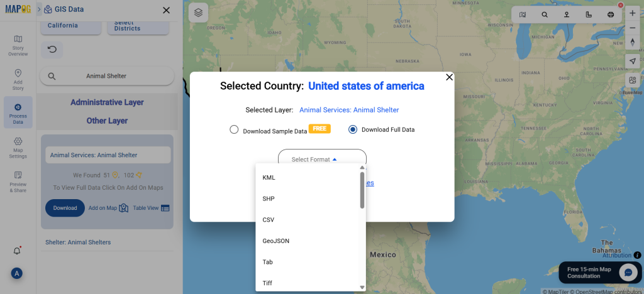Click the compass north icon
This screenshot has width=644, height=294.
pyautogui.click(x=633, y=42)
